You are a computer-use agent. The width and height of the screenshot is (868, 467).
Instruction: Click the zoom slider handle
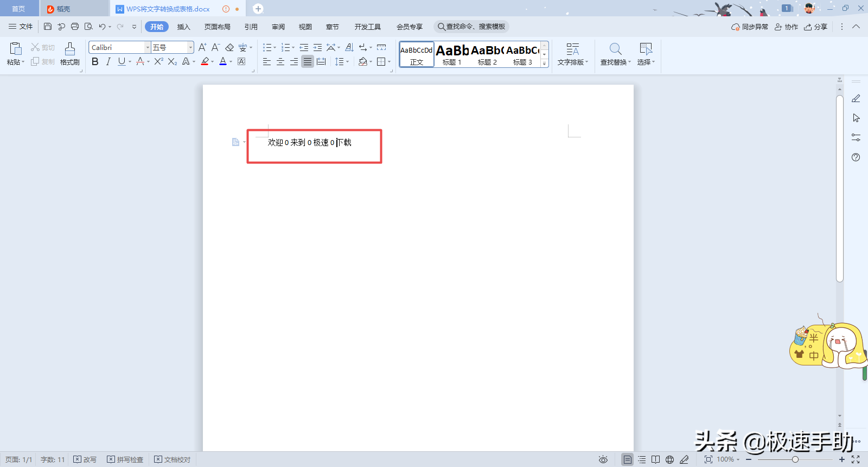795,459
